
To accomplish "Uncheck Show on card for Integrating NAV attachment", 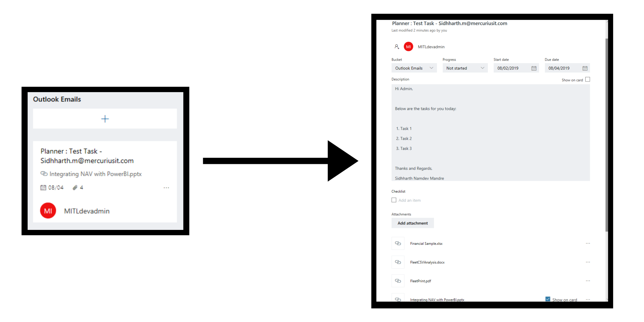I will click(x=548, y=299).
